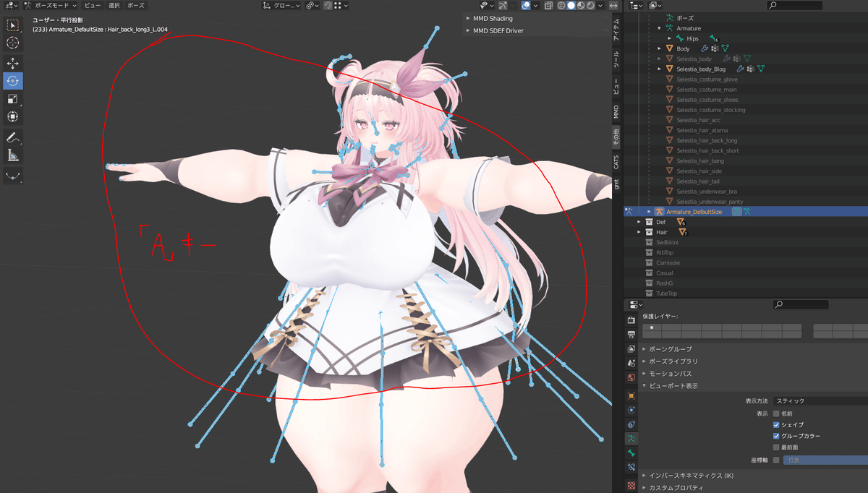
Task: Select the Rotate tool
Action: click(x=13, y=81)
